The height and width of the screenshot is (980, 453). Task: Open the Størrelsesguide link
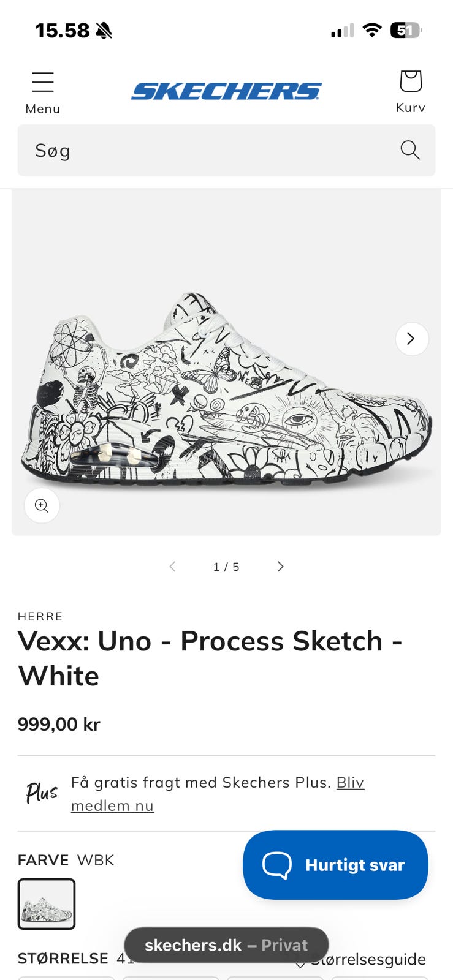(367, 959)
